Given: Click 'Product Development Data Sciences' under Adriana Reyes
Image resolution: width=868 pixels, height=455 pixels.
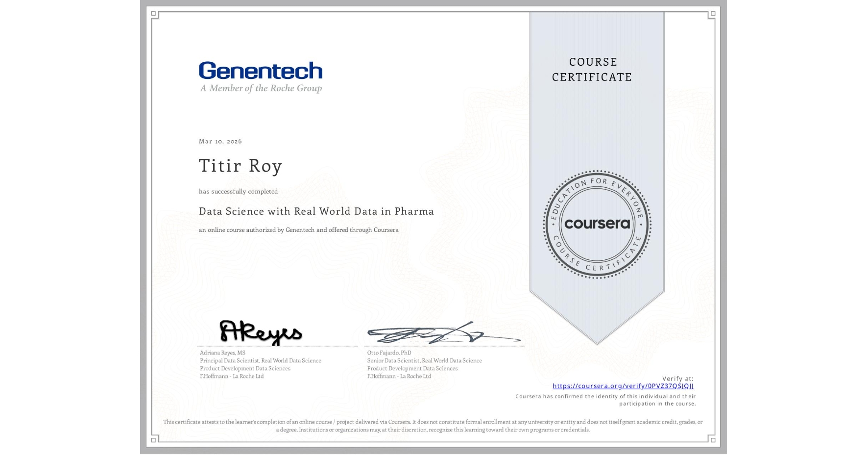Looking at the screenshot, I should (x=245, y=368).
